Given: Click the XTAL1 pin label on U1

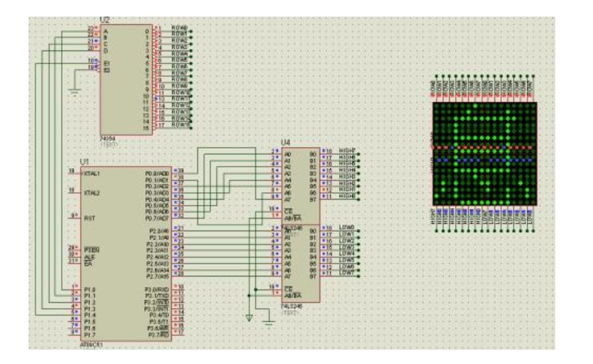Looking at the screenshot, I should click(x=91, y=173).
